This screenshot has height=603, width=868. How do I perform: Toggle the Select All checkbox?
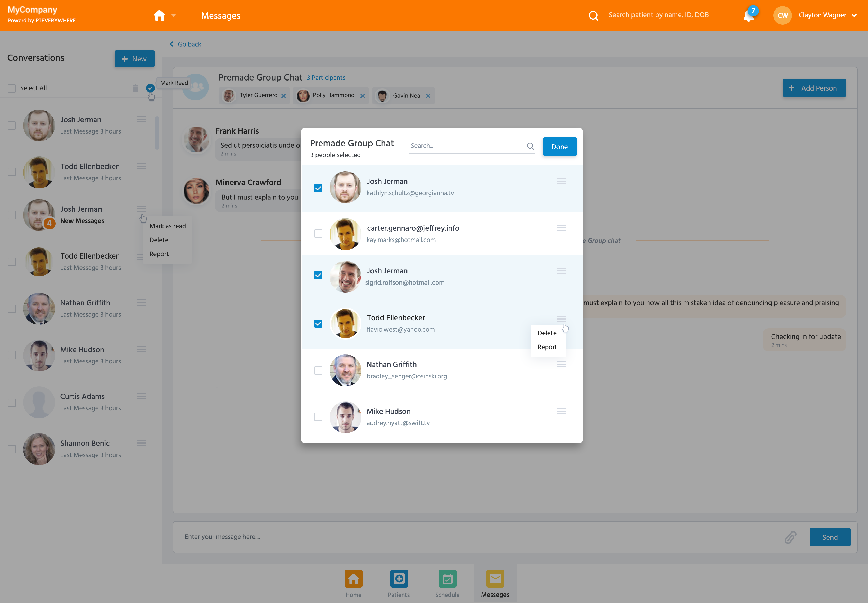[x=12, y=88]
